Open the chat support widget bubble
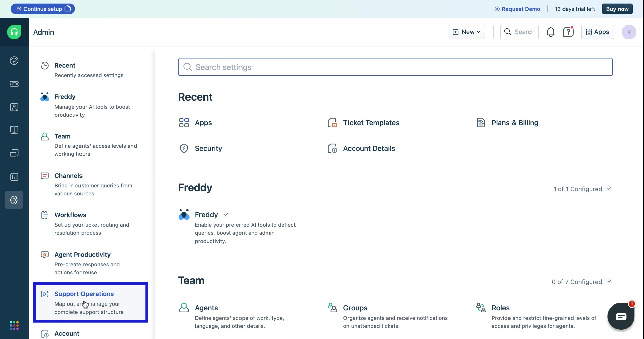 621,316
